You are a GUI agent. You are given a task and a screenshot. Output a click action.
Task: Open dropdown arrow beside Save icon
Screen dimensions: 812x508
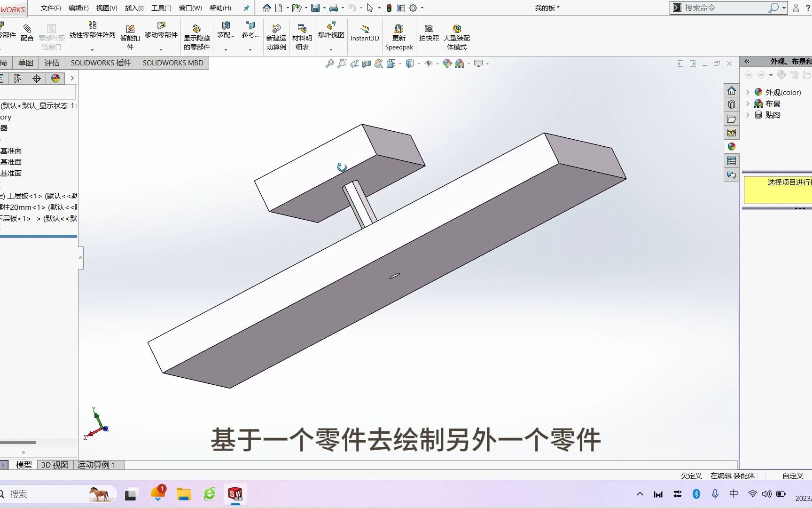click(324, 8)
